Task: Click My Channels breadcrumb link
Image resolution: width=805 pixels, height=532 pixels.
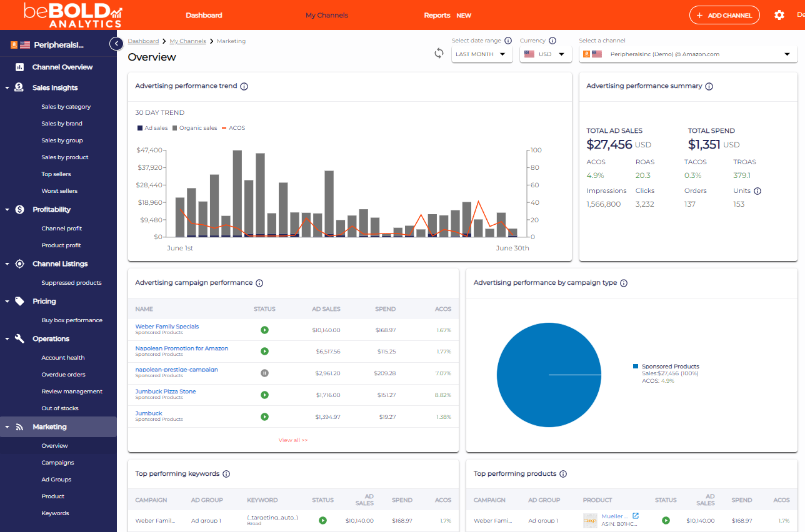Action: click(187, 41)
